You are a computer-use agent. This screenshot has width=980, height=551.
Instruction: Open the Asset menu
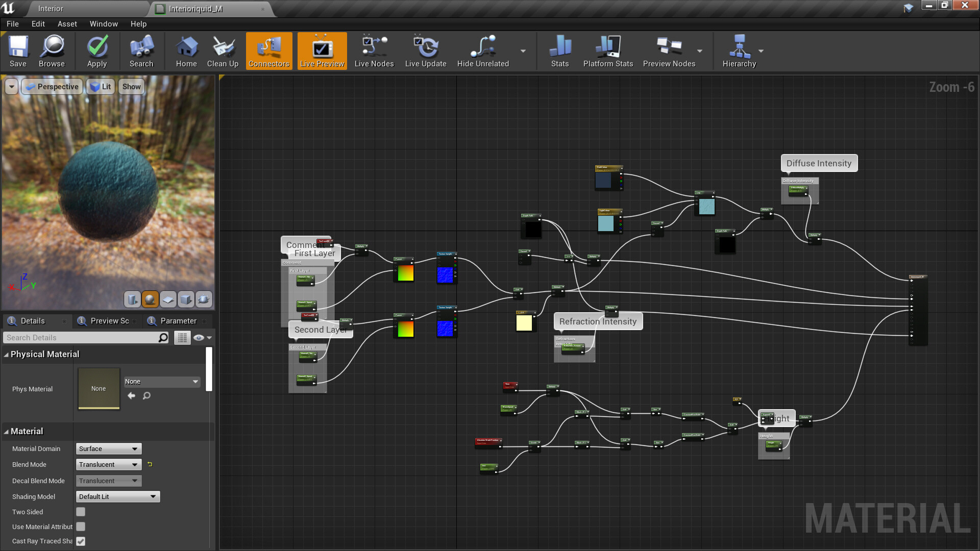coord(67,24)
